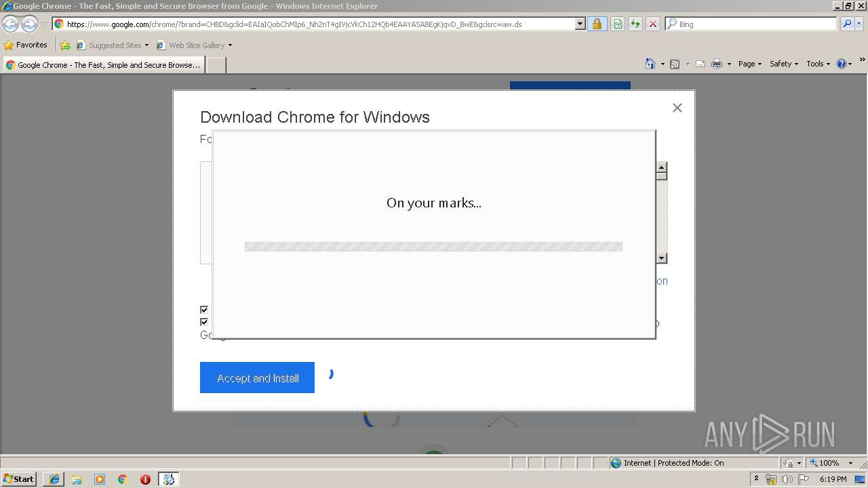Image resolution: width=868 pixels, height=488 pixels.
Task: Click the Accept and Install button
Action: pyautogui.click(x=257, y=378)
